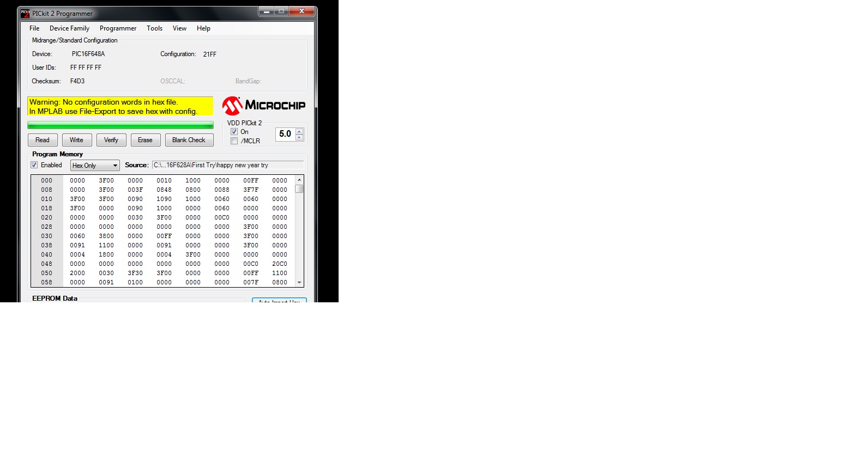Image resolution: width=868 pixels, height=463 pixels.
Task: Click memory address row 008
Action: [x=47, y=190]
